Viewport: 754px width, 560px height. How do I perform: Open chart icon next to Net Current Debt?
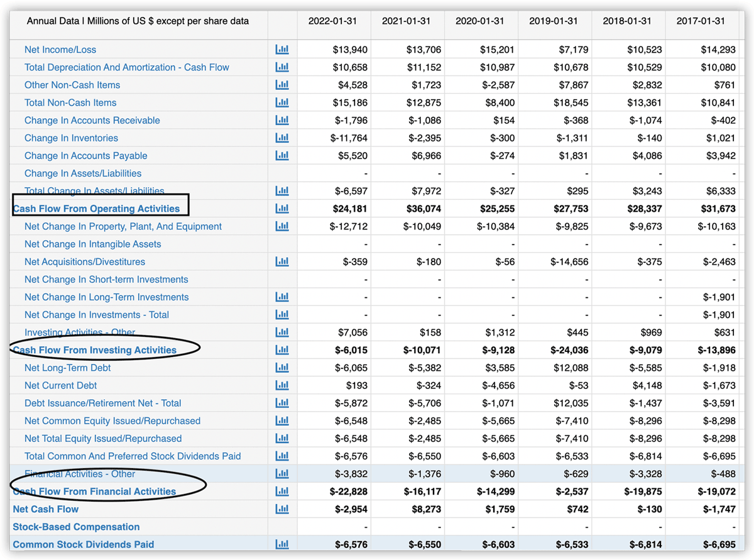[x=282, y=385]
